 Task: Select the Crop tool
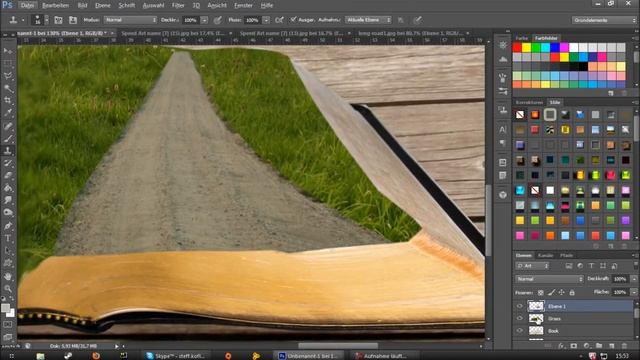pyautogui.click(x=8, y=100)
